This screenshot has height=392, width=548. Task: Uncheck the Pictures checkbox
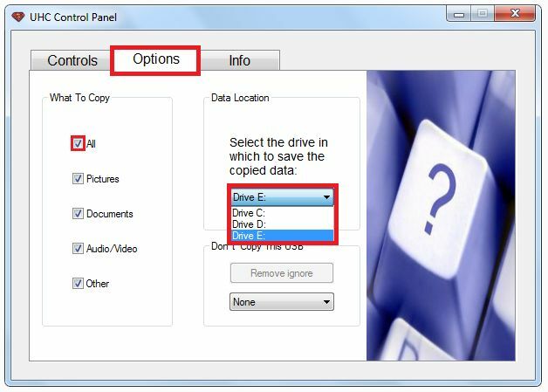pyautogui.click(x=78, y=178)
